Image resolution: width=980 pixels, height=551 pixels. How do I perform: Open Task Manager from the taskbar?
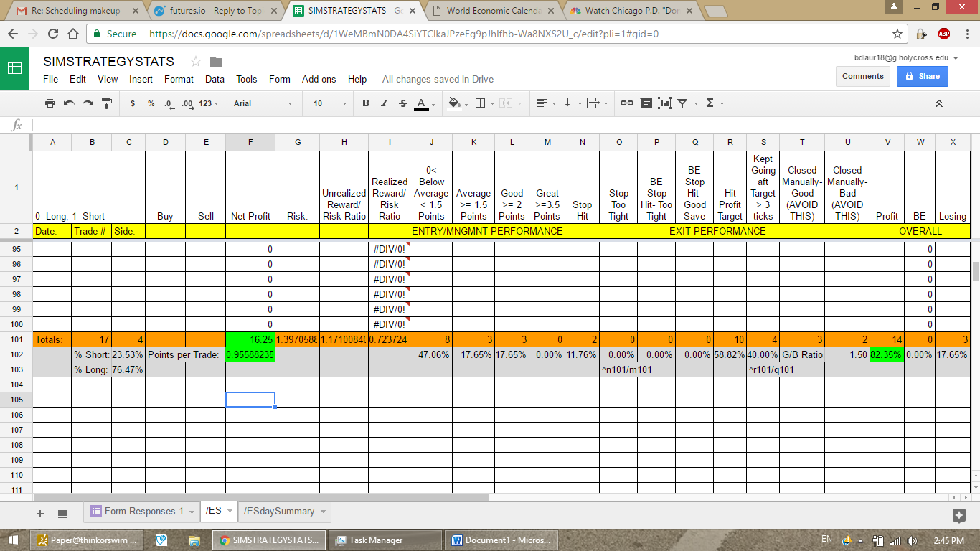coord(386,540)
